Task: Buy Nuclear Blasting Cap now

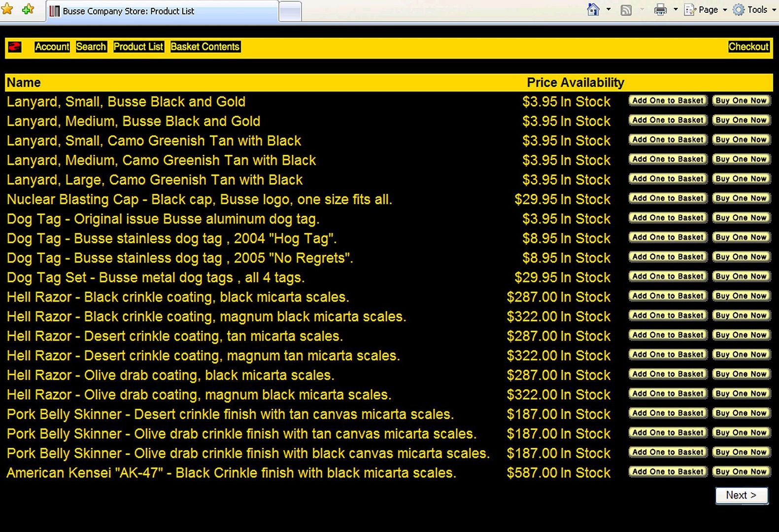Action: click(x=741, y=199)
